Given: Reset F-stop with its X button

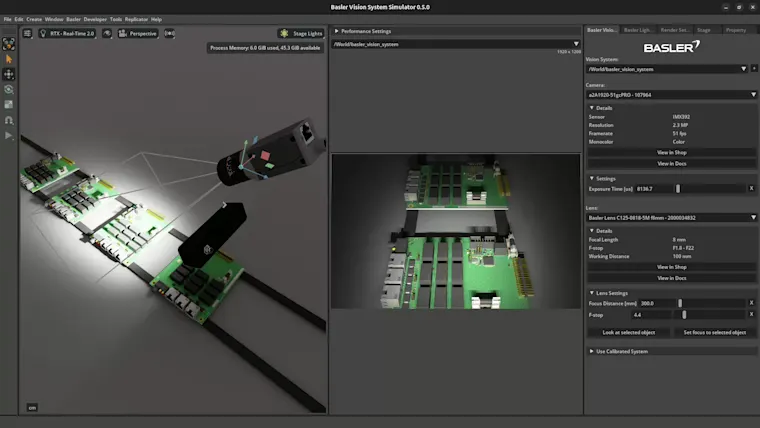Looking at the screenshot, I should pyautogui.click(x=752, y=315).
